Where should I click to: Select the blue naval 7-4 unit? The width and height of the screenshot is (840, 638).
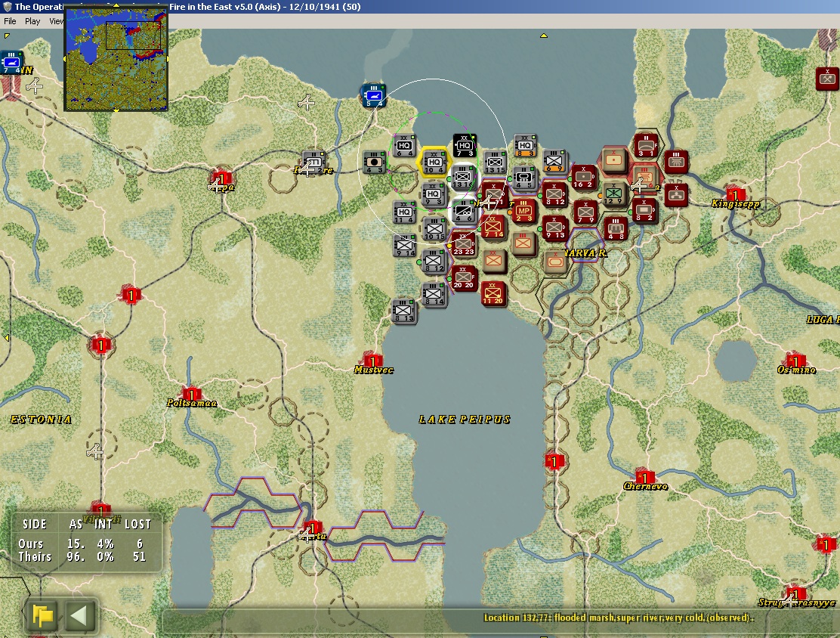click(x=11, y=63)
